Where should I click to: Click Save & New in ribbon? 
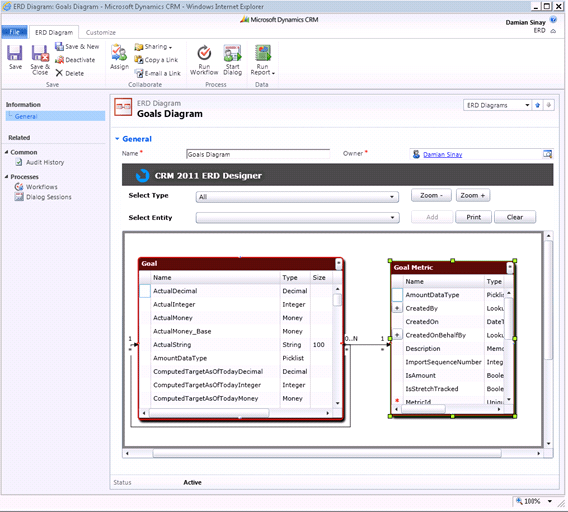pyautogui.click(x=77, y=46)
